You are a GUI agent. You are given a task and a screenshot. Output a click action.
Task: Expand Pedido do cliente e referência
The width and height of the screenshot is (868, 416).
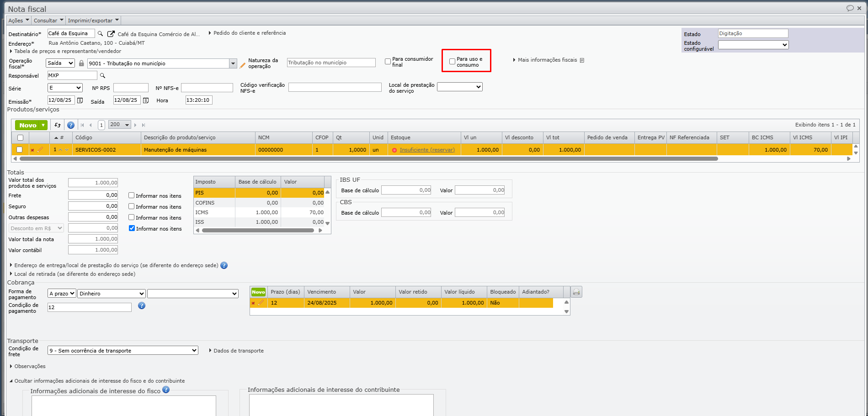tap(247, 33)
